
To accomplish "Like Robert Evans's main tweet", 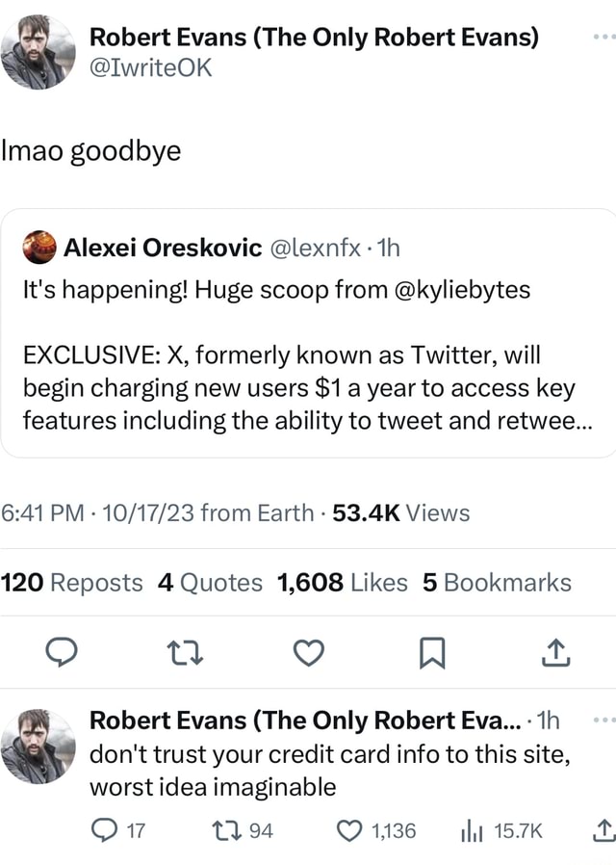I will 308,652.
